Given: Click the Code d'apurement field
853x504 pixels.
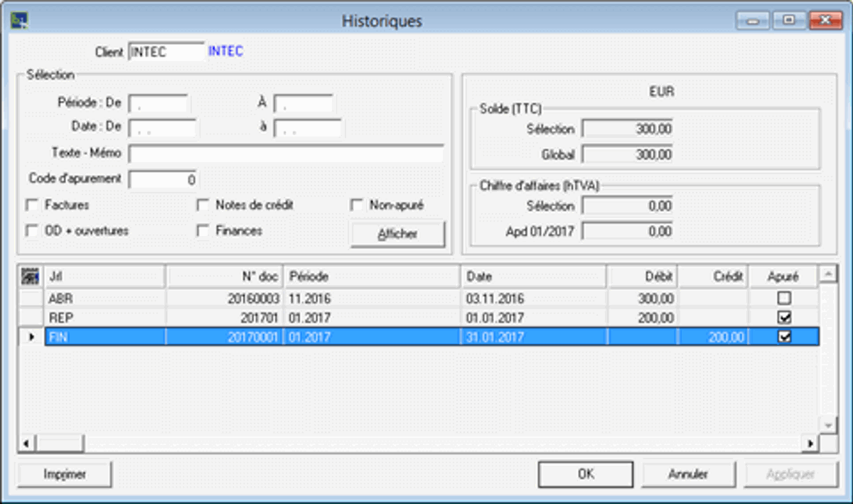Looking at the screenshot, I should [163, 180].
